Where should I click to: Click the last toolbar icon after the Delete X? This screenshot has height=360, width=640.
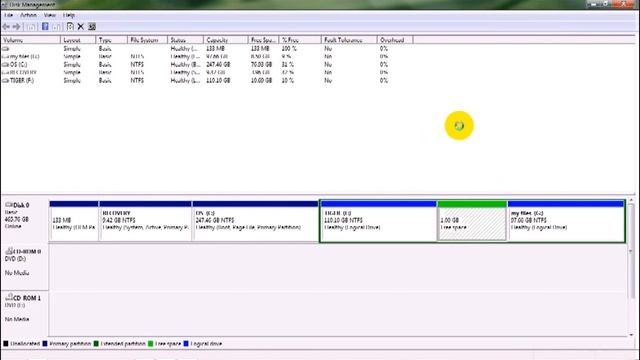[92, 27]
